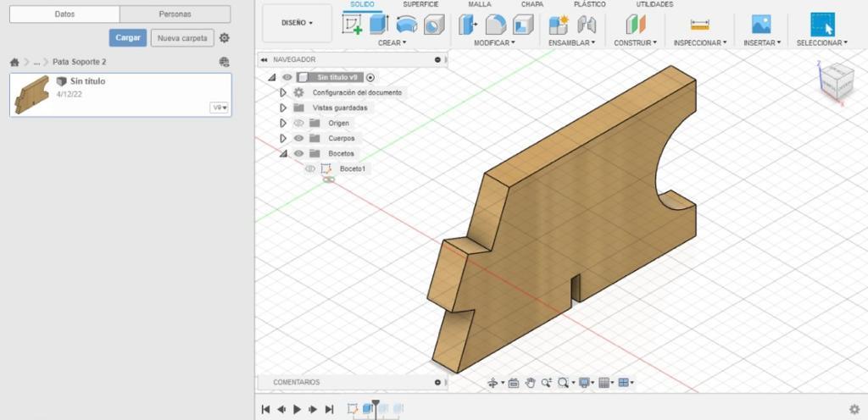Switch to the SUPERFICIE tab
Screen dimensions: 868x420
click(x=420, y=4)
